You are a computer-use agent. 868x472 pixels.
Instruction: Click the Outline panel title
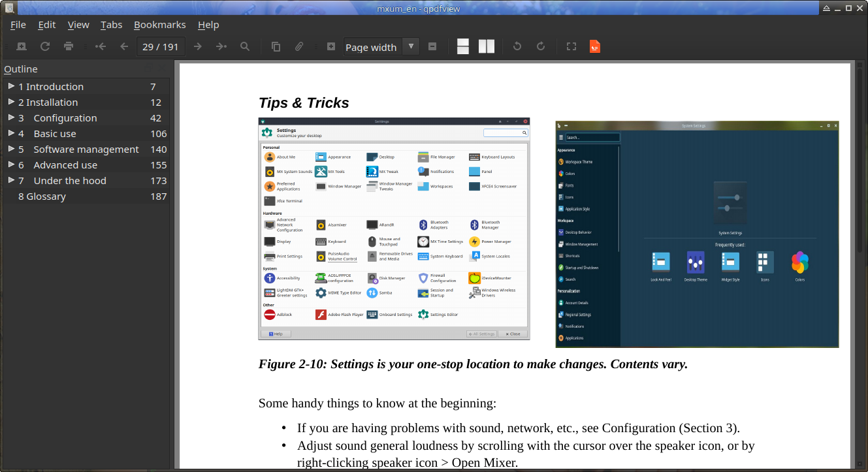[x=21, y=69]
